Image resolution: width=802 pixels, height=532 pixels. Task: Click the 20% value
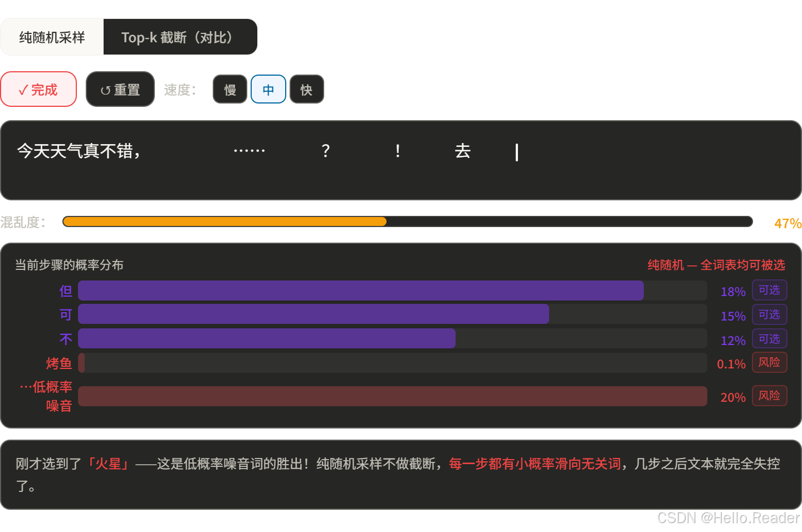[x=733, y=397]
